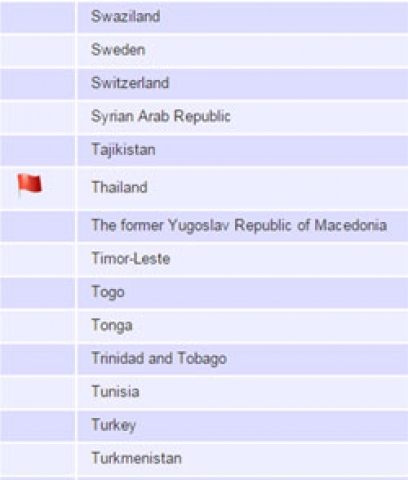Click the Tonga entry
The image size is (408, 480).
point(112,325)
